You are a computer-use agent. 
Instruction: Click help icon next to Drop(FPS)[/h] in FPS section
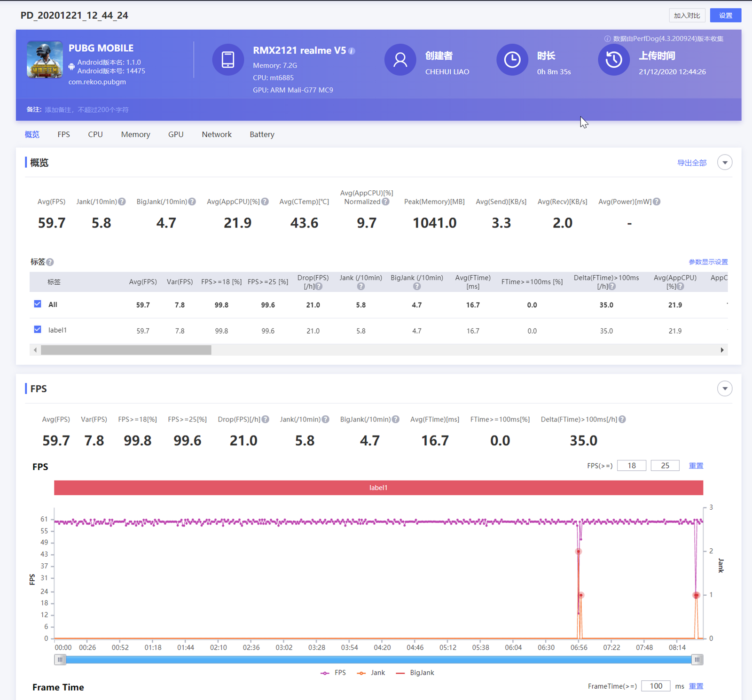(x=266, y=420)
